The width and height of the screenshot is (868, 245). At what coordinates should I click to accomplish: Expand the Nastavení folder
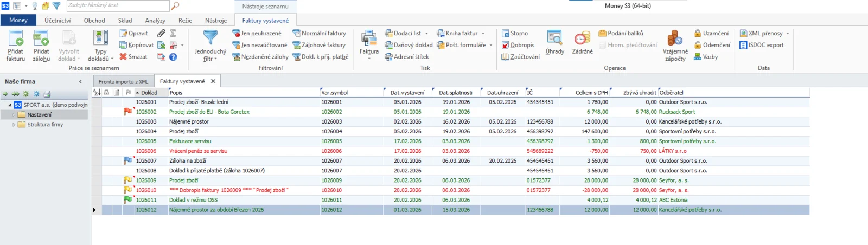(14, 115)
